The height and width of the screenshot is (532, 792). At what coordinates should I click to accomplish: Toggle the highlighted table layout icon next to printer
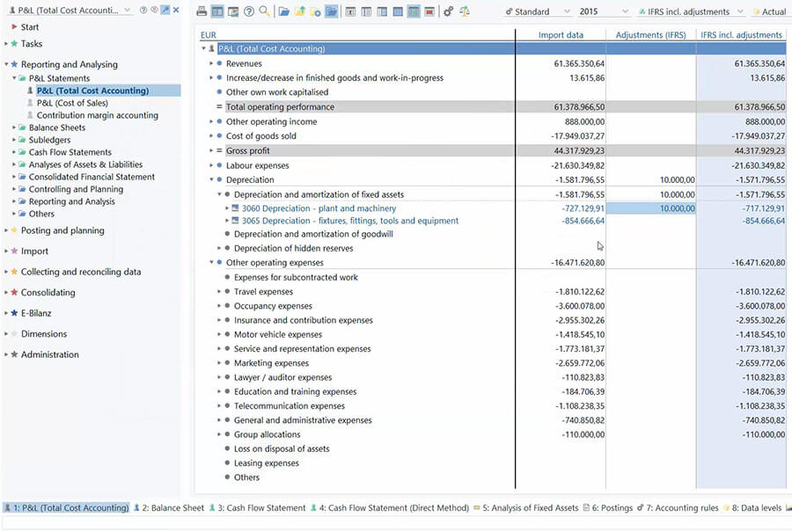(x=217, y=11)
